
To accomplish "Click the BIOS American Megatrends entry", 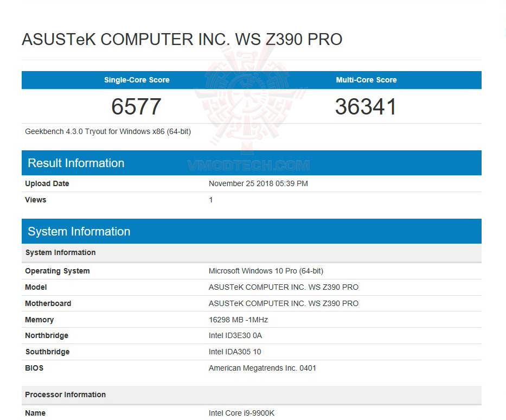I will [262, 368].
